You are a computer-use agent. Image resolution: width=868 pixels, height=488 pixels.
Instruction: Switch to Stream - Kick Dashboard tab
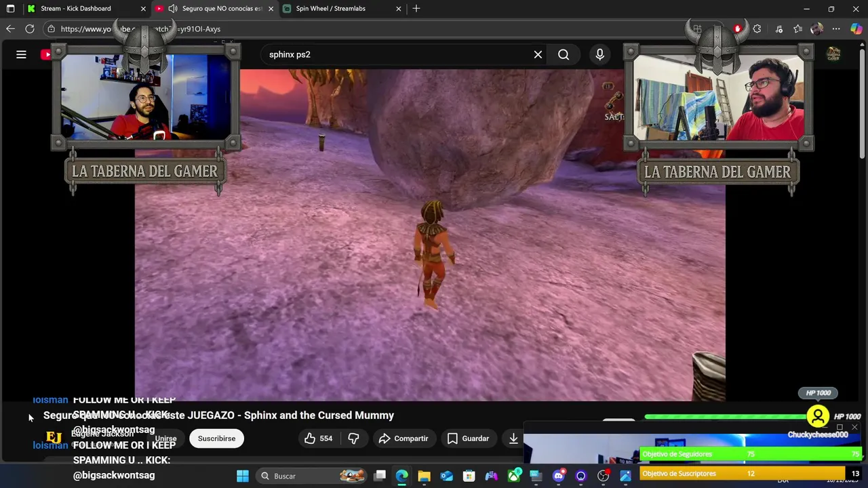(x=76, y=9)
